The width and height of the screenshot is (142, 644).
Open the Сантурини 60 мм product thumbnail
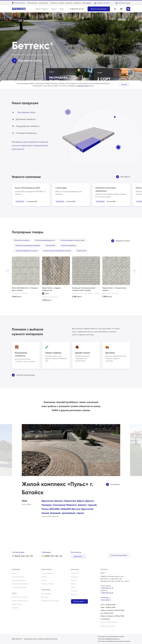(x=86, y=271)
